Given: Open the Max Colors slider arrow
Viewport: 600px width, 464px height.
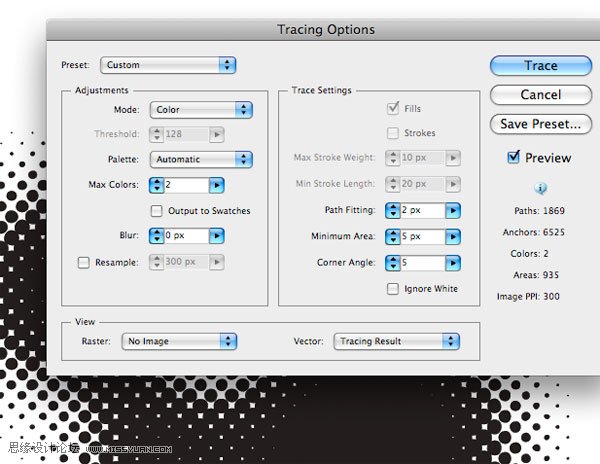Looking at the screenshot, I should [x=217, y=185].
